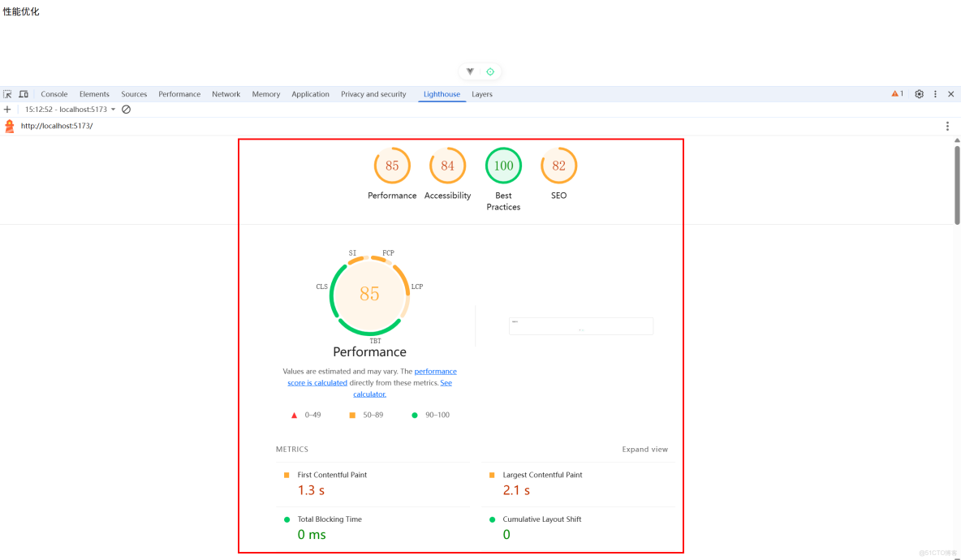Click the See calculator link
Viewport: 961px width, 560px height.
point(369,394)
